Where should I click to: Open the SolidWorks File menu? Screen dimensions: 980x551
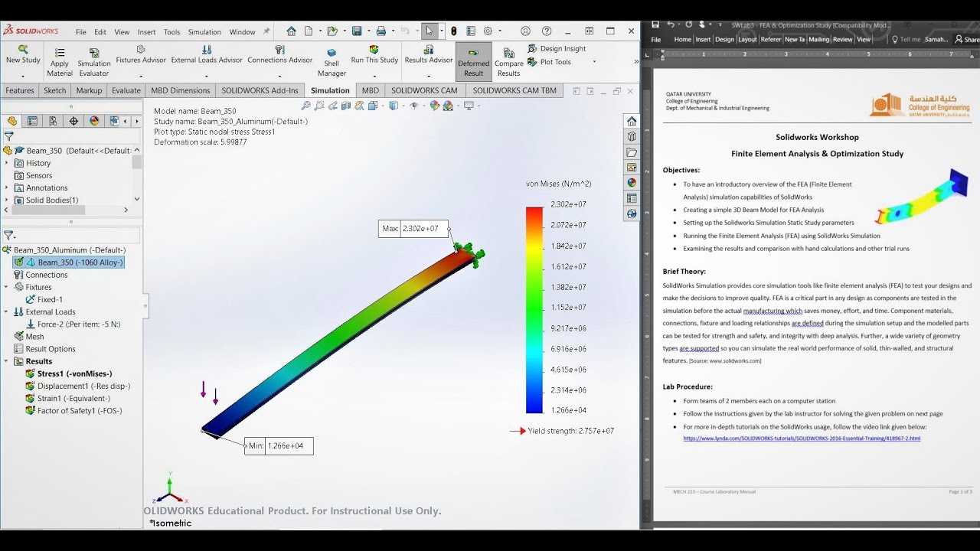click(80, 32)
